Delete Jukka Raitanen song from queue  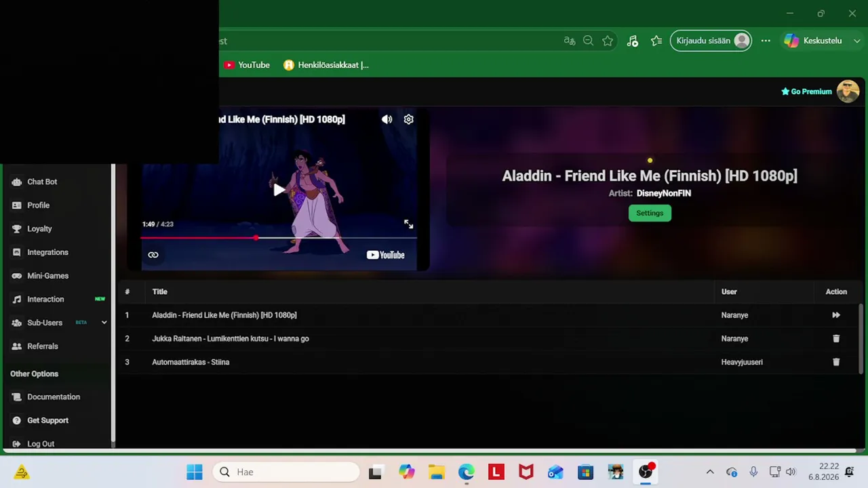coord(836,338)
